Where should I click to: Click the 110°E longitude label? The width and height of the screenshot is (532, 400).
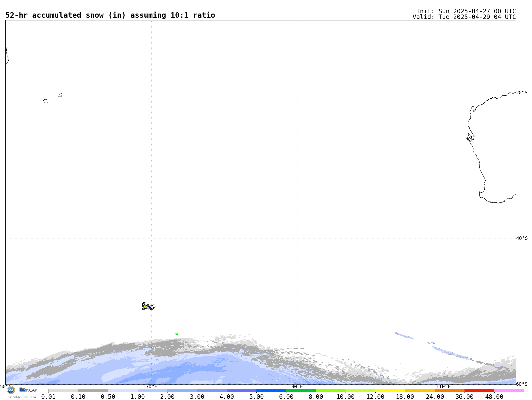[x=443, y=387]
